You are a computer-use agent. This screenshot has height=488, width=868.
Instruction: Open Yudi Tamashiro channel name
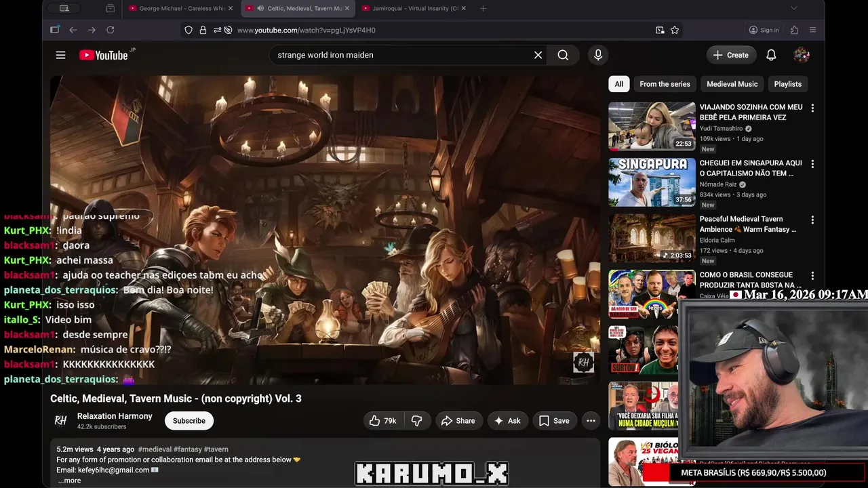coord(721,129)
